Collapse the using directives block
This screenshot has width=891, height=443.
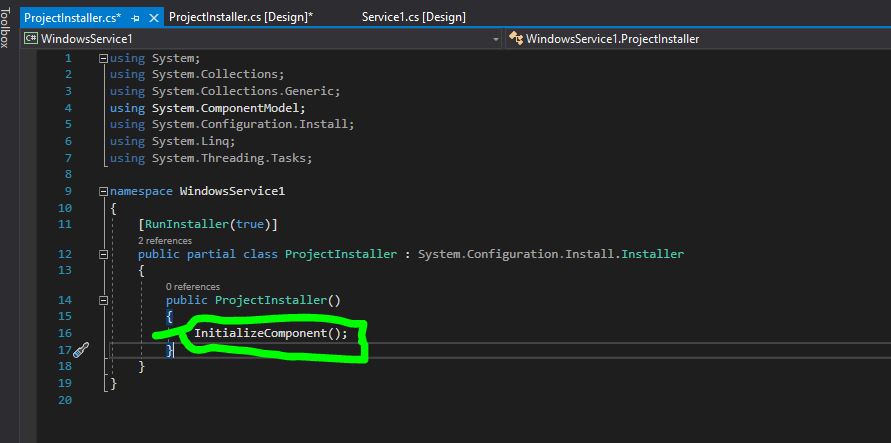pyautogui.click(x=103, y=58)
